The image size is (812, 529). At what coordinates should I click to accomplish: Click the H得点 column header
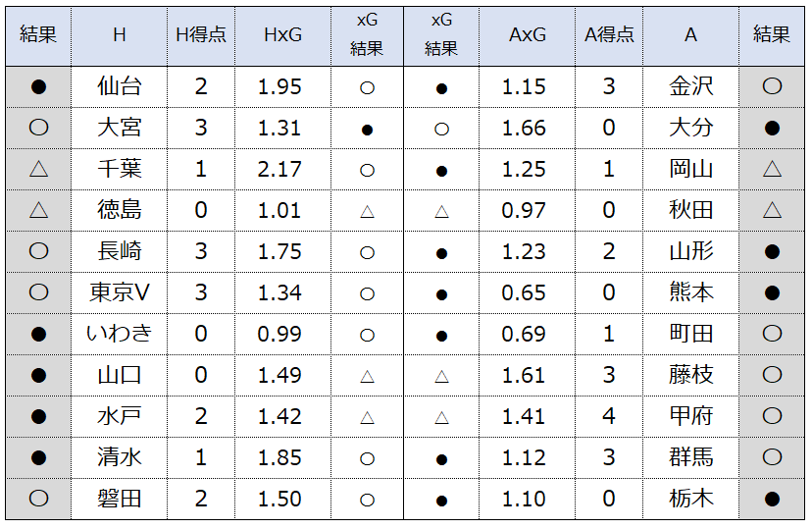(x=201, y=35)
